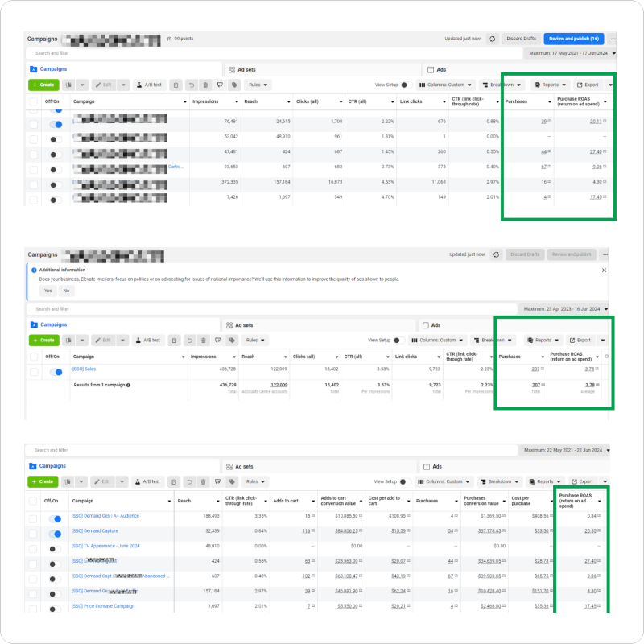Click the undo arrow icon in the top panel toolbar
Screen dimensions: 644x644
[191, 85]
